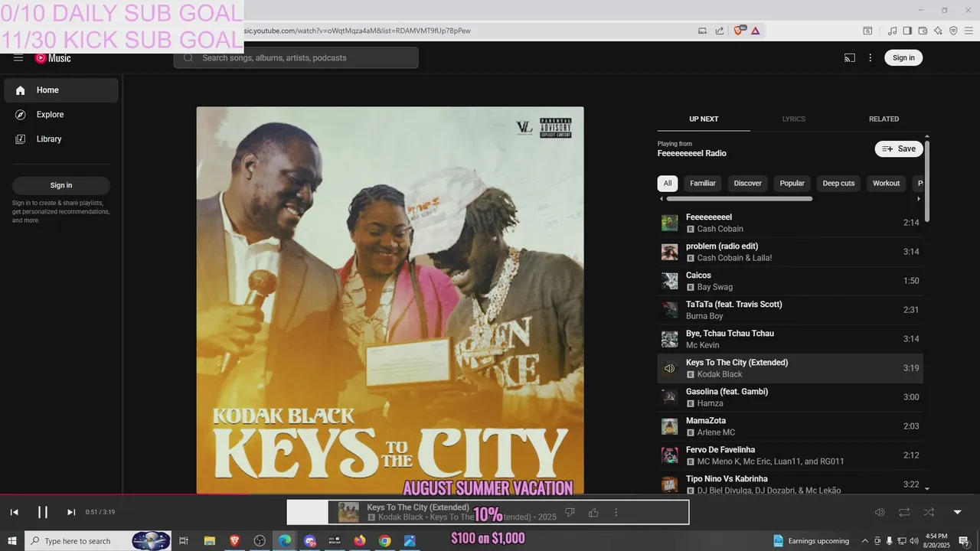Open Brave VPN shield icon
Image resolution: width=980 pixels, height=551 pixels.
953,31
